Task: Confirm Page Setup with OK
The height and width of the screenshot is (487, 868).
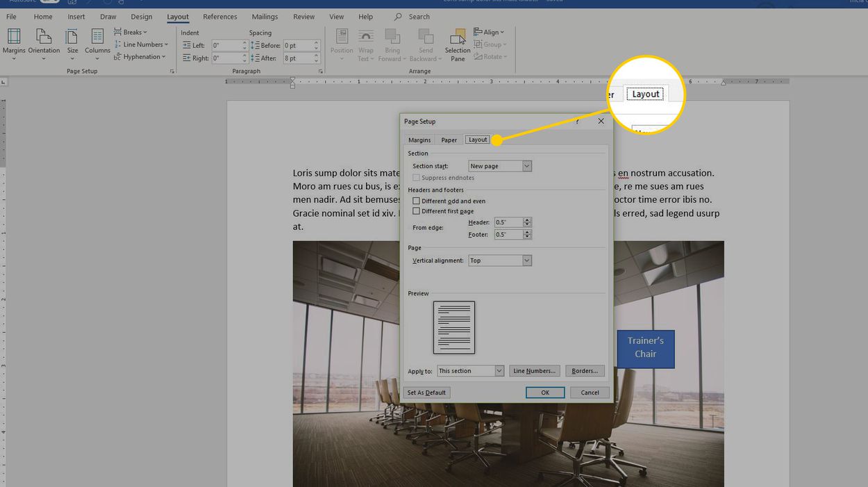Action: point(545,393)
